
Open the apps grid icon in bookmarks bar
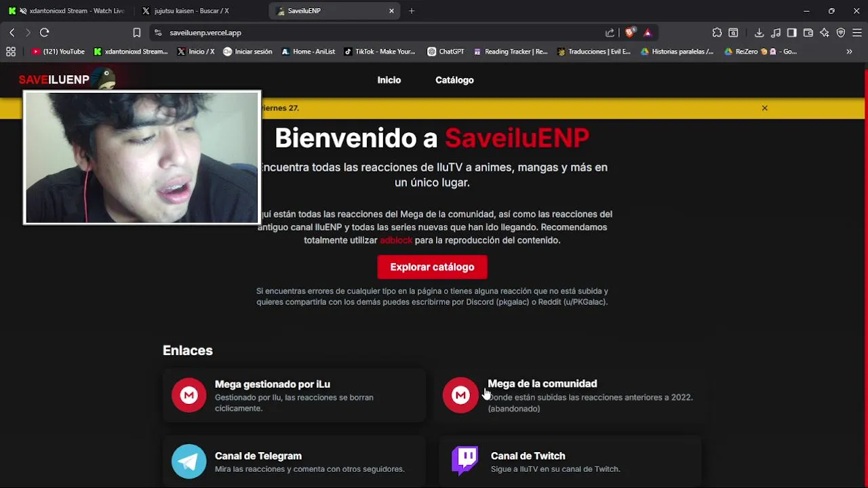pyautogui.click(x=11, y=52)
